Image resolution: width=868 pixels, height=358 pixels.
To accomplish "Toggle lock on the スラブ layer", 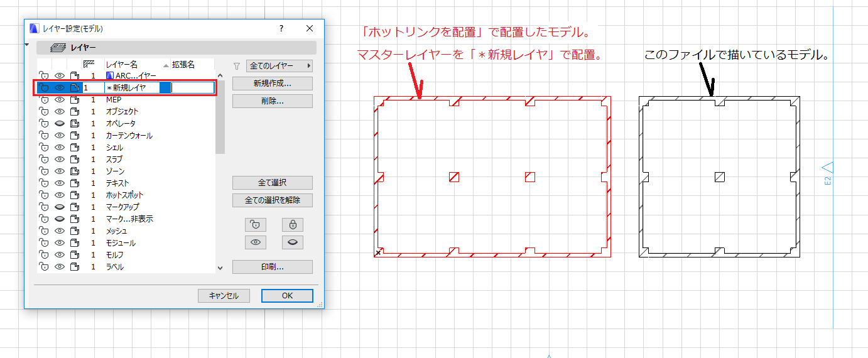I will 44,160.
